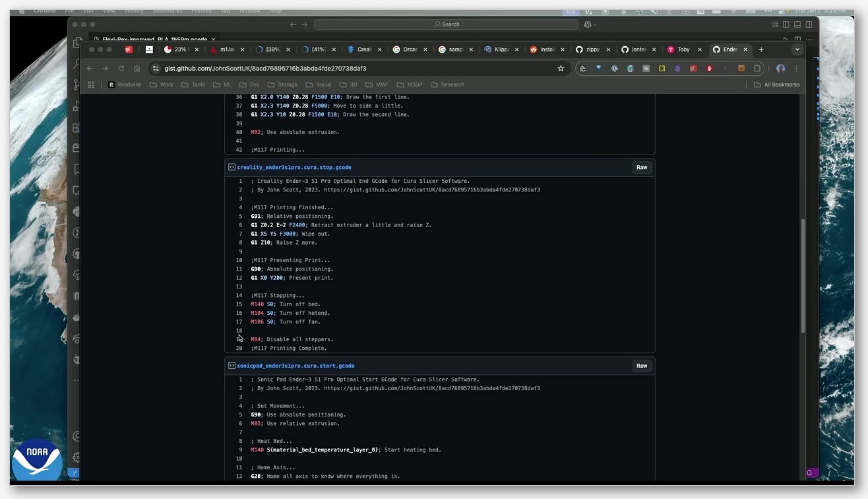Switch to the m1.loc Chrome tab
The image size is (868, 499).
point(227,50)
